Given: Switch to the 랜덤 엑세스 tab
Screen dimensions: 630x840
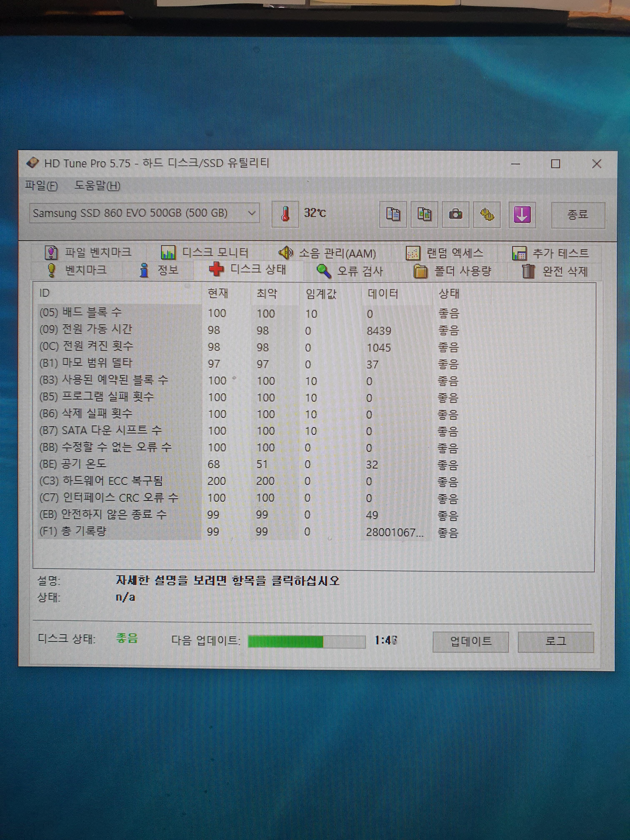Looking at the screenshot, I should coord(444,253).
